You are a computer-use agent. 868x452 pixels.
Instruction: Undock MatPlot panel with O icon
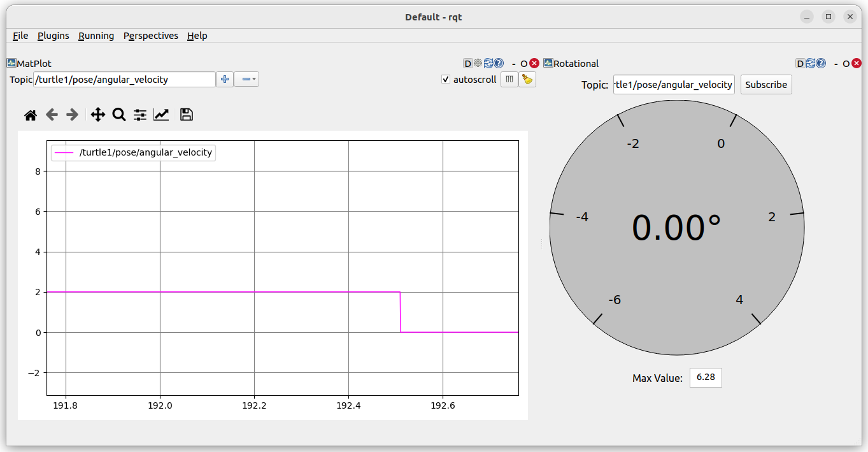click(524, 63)
